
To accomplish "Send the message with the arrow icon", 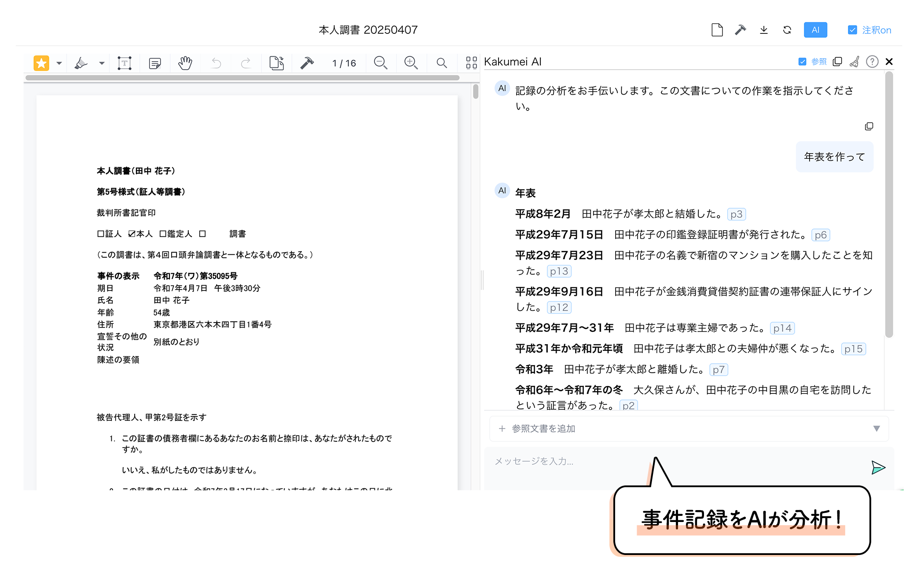I will [x=878, y=467].
